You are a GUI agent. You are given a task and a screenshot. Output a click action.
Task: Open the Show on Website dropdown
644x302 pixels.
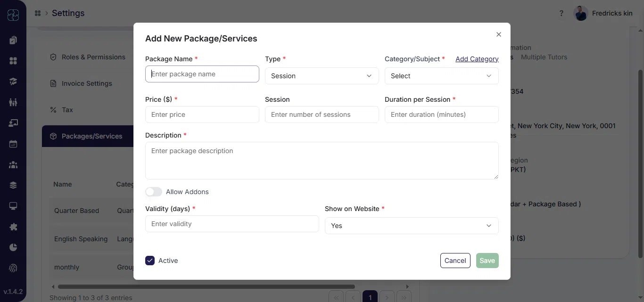[x=412, y=226]
